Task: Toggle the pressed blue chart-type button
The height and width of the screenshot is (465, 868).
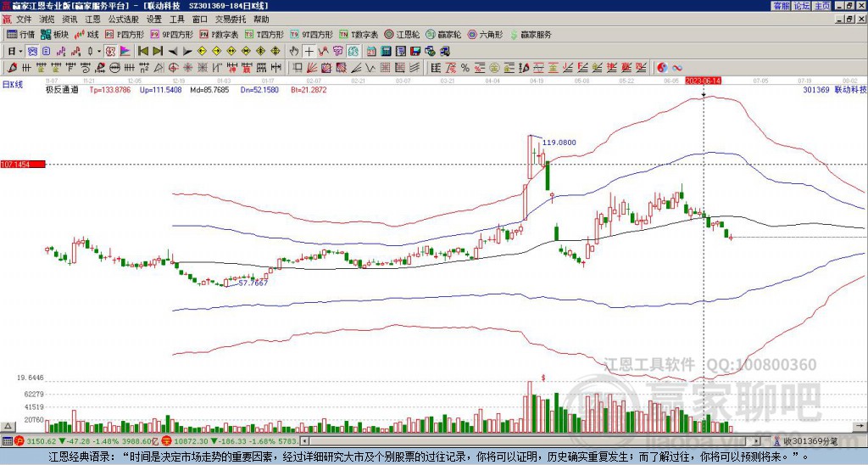Action: (32, 51)
